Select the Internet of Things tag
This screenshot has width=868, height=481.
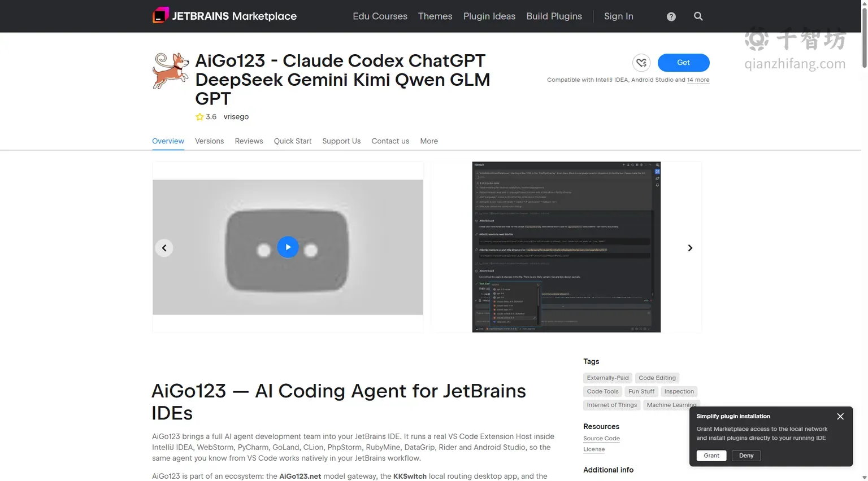tap(611, 405)
